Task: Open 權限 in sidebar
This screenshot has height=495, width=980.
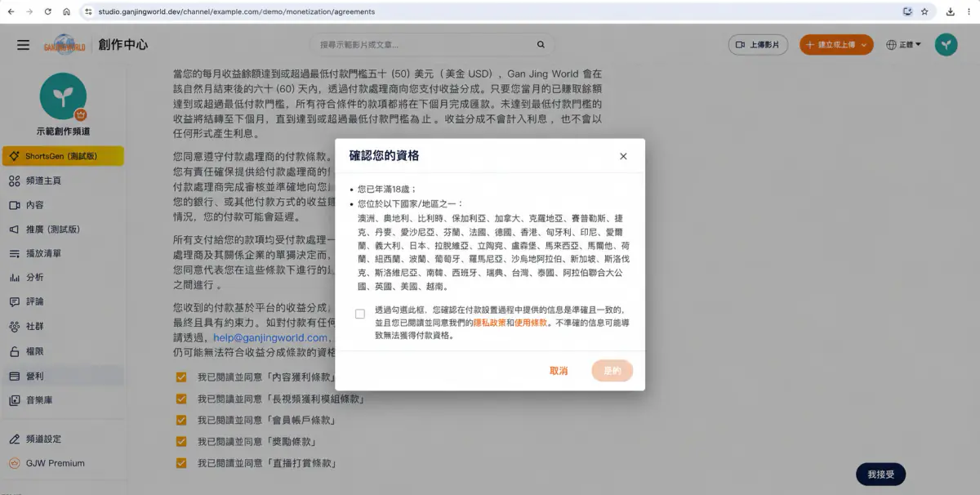Action: [63, 352]
